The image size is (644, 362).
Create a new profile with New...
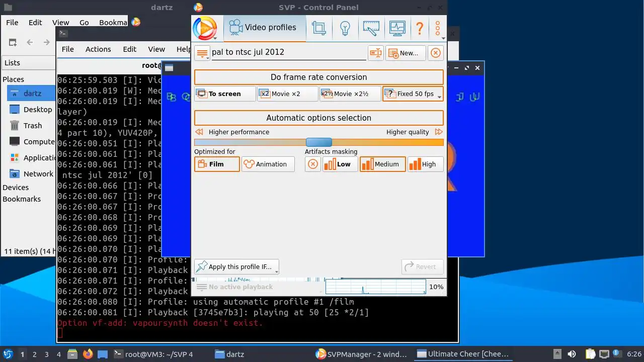(x=406, y=53)
